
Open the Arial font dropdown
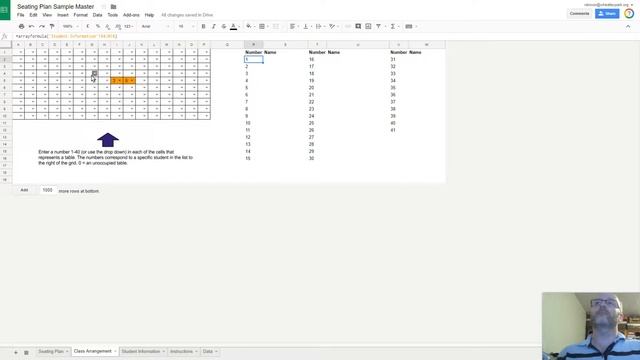pos(155,26)
